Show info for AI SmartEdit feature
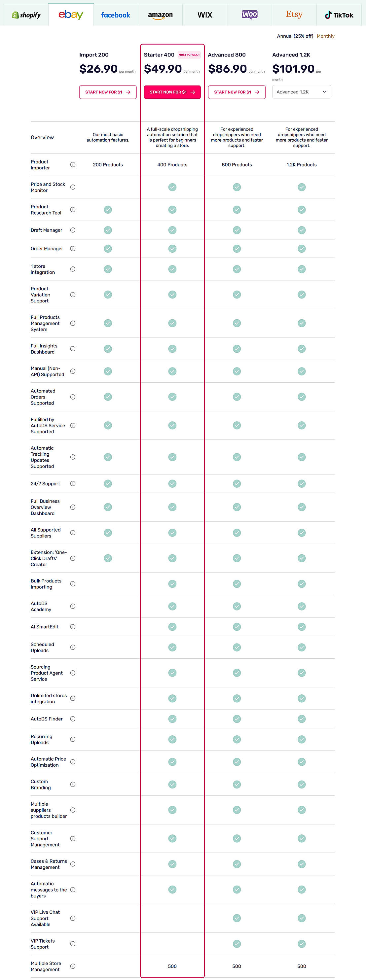The height and width of the screenshot is (980, 366). (x=73, y=627)
